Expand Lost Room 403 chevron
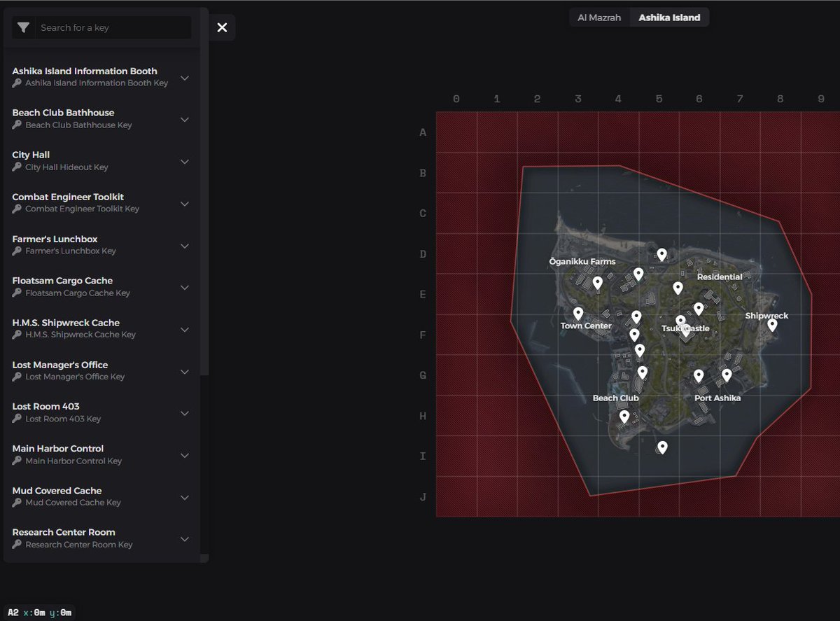 [x=185, y=413]
